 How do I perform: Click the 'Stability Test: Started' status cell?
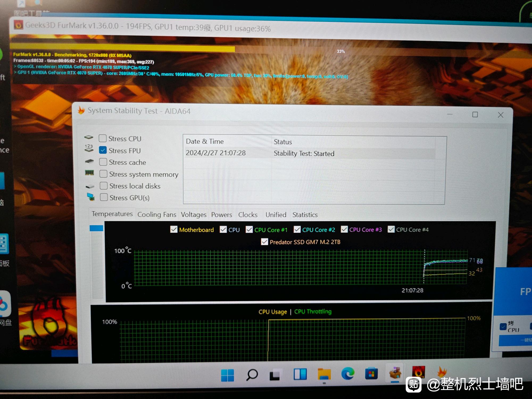tap(304, 153)
